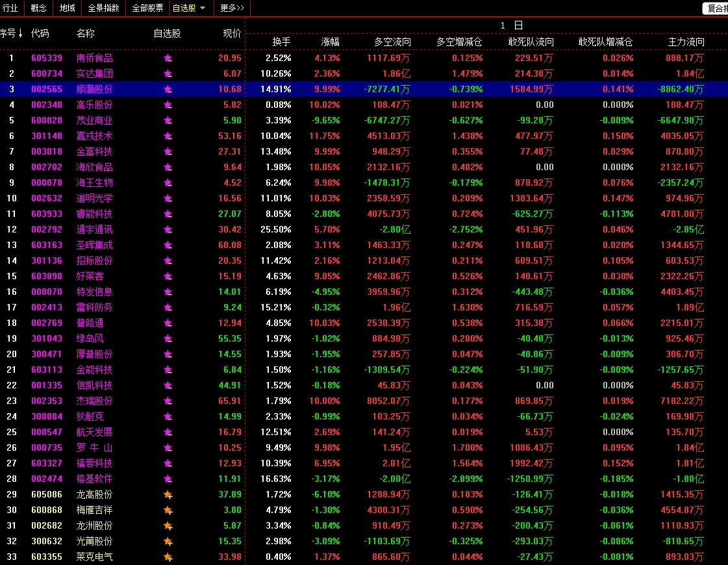Screen dimensions: 728x565
Task: Sort by 涨幅 column header
Action: coord(330,42)
